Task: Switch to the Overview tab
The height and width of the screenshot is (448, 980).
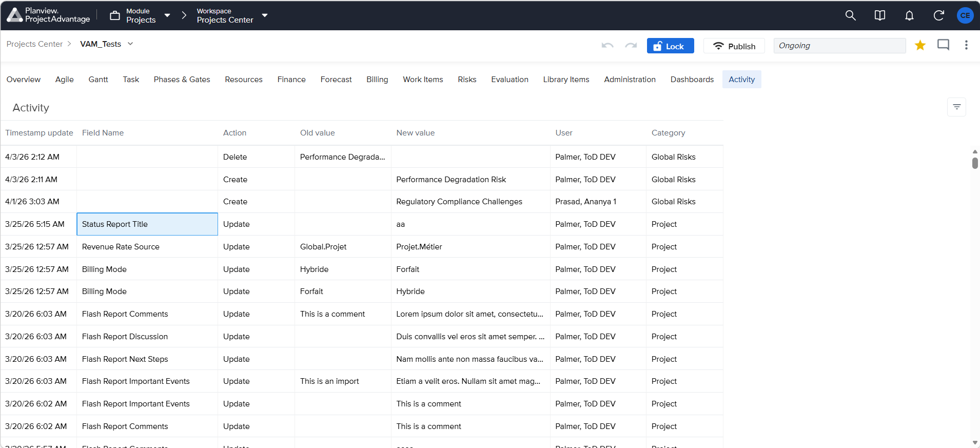Action: tap(24, 80)
